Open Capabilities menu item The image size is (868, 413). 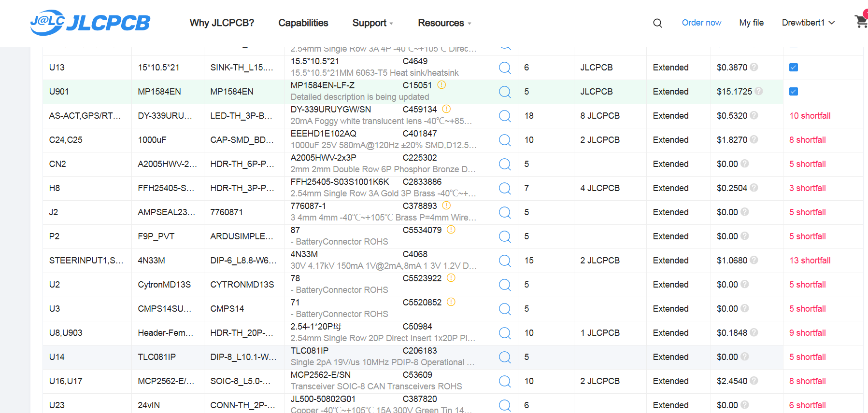click(303, 23)
